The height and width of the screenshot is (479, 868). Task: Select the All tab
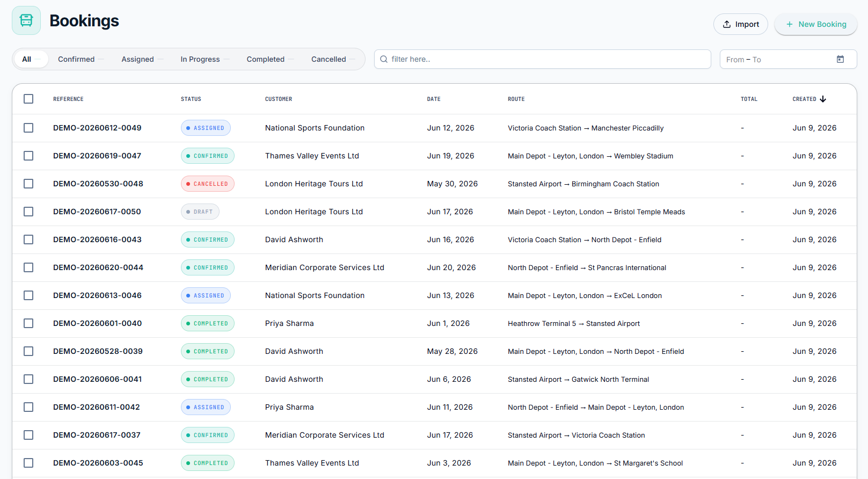31,59
